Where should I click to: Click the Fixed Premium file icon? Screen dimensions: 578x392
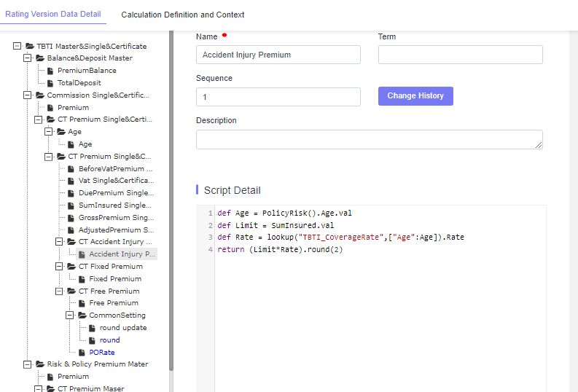point(82,279)
